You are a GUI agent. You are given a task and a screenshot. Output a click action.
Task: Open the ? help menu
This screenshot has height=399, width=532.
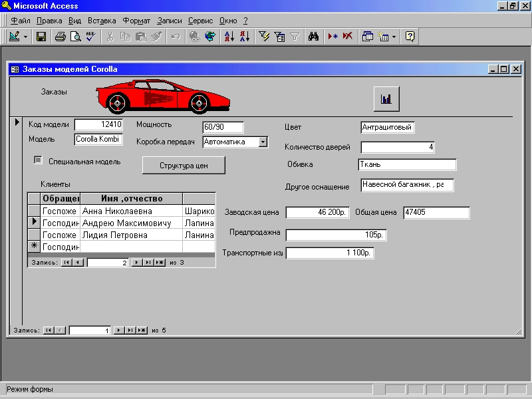(245, 21)
